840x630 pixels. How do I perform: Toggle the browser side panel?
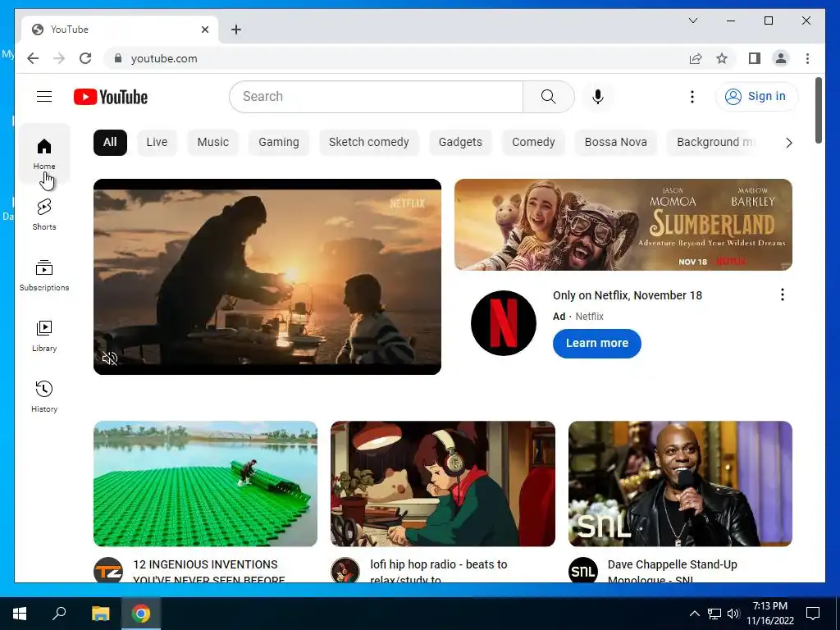pos(755,58)
